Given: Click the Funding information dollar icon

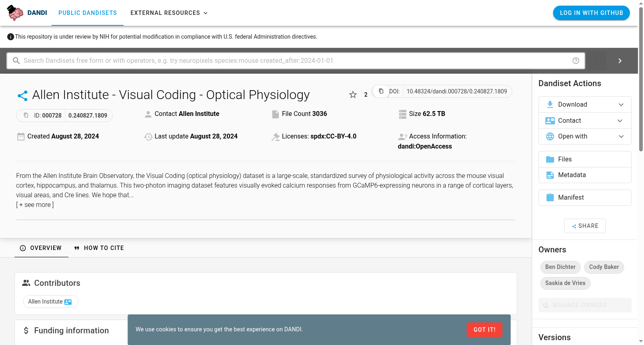Looking at the screenshot, I should tap(26, 331).
